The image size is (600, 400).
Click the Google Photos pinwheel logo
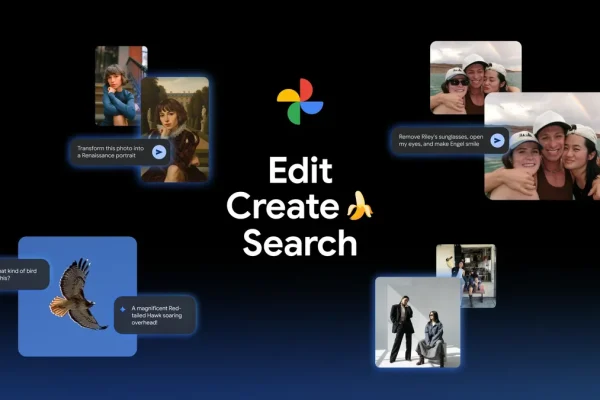click(x=299, y=102)
